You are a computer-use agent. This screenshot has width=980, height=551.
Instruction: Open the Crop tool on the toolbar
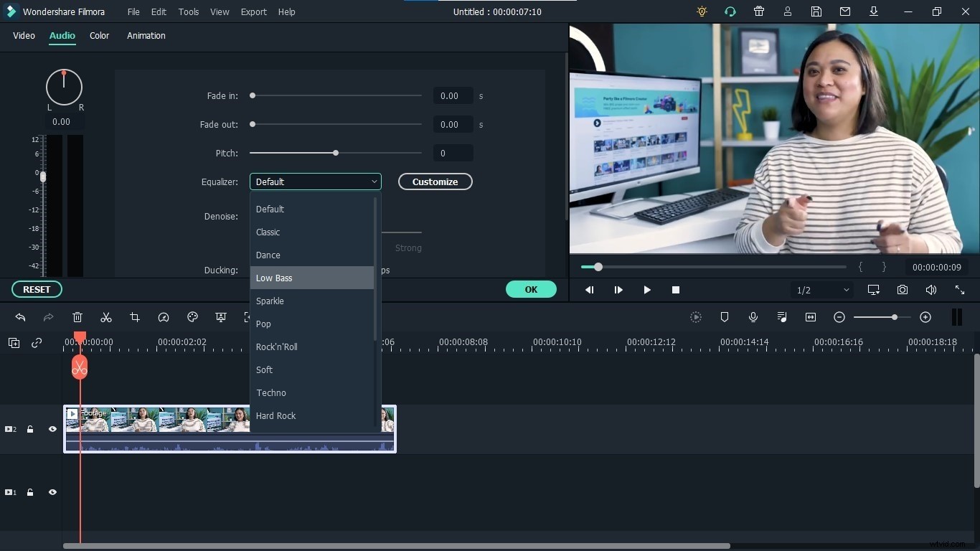(135, 318)
